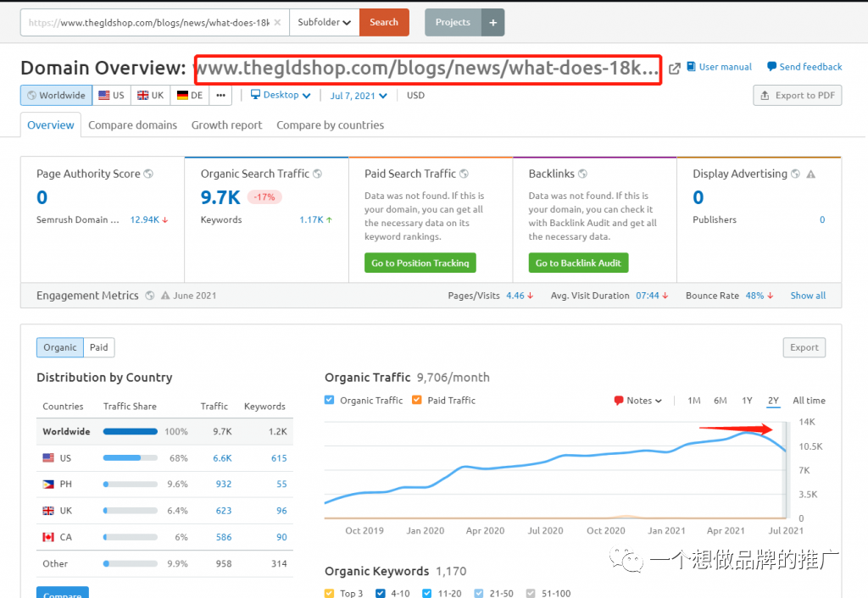
Task: Select the DE database tab
Action: pos(190,95)
